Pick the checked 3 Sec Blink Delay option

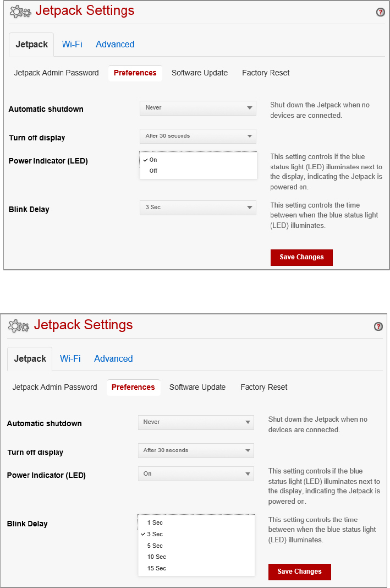point(196,534)
